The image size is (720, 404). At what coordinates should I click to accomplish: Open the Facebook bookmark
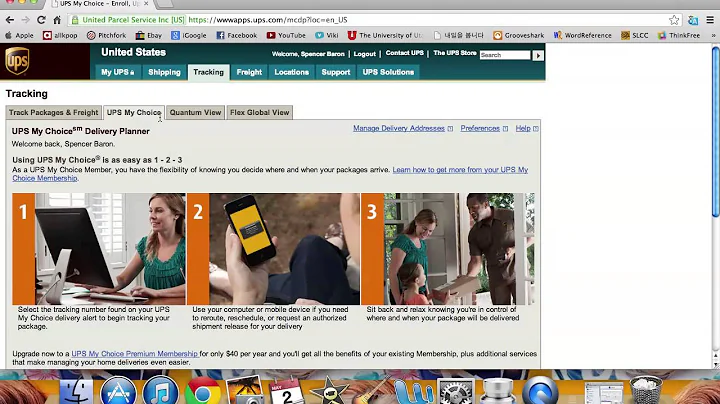coord(237,35)
